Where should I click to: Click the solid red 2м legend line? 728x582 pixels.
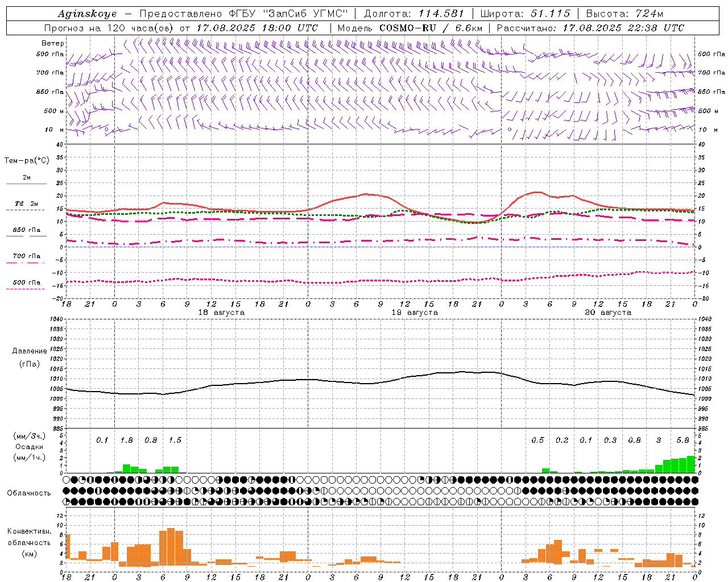pos(26,184)
